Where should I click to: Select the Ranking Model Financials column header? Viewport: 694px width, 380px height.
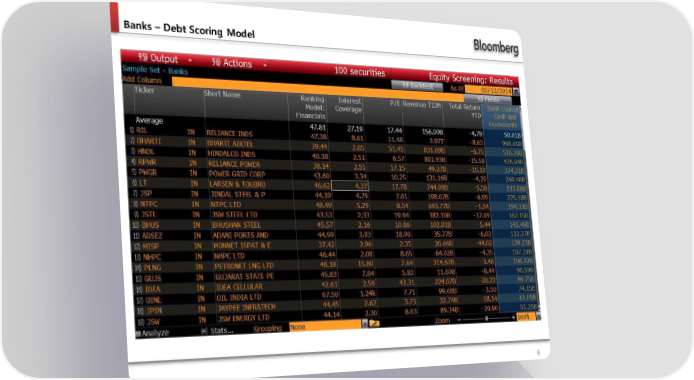(310, 107)
